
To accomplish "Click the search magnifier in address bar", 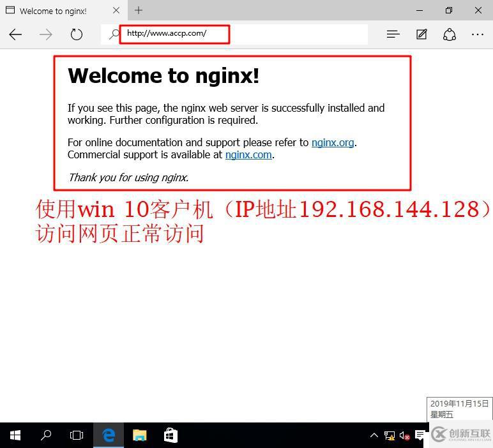I will click(x=114, y=34).
